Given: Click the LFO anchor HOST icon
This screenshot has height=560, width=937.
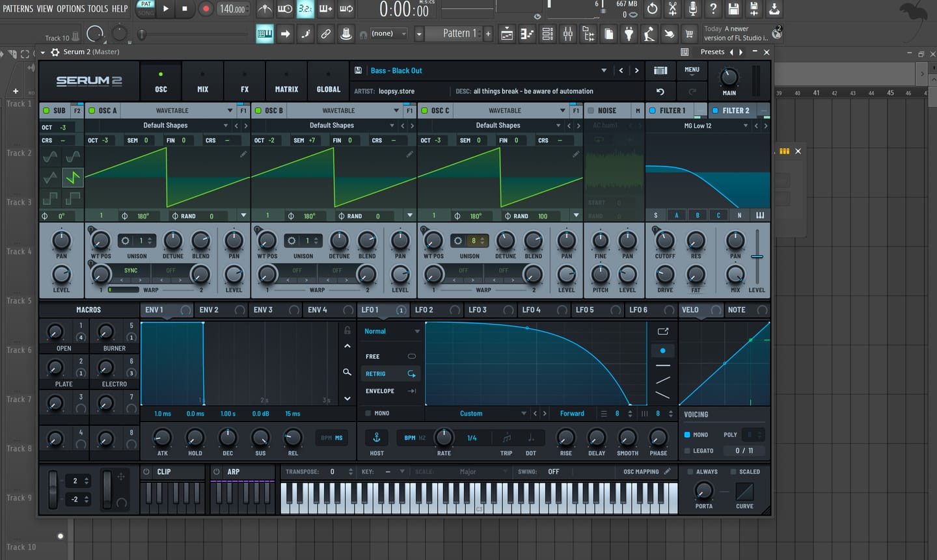Looking at the screenshot, I should (376, 437).
